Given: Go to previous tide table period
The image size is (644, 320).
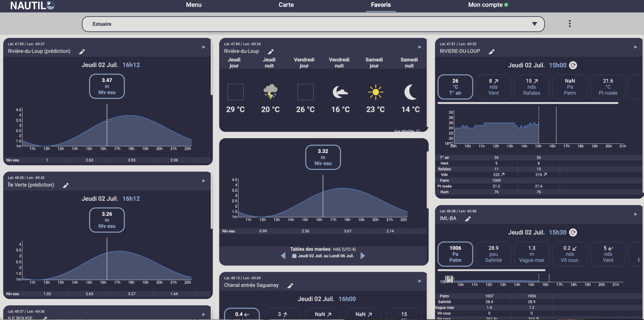Looking at the screenshot, I should (283, 256).
